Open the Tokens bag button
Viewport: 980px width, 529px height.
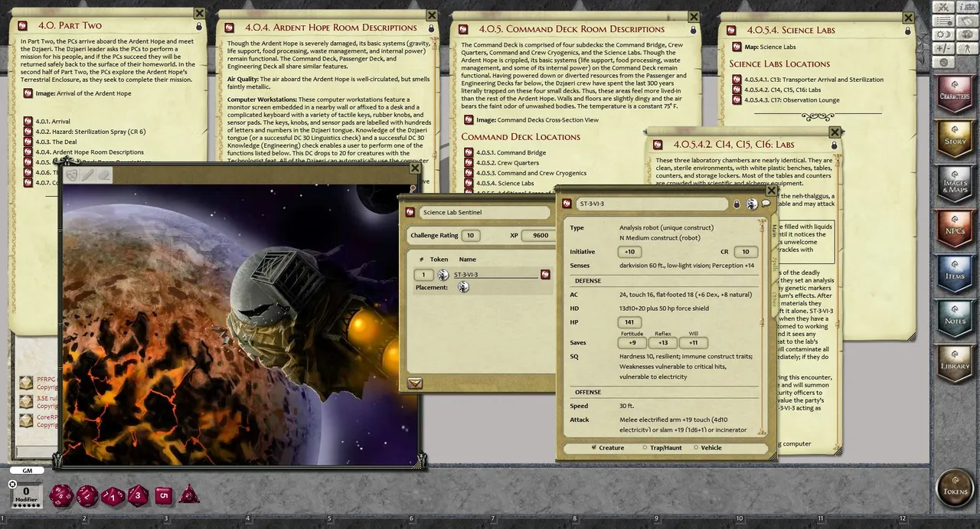955,488
